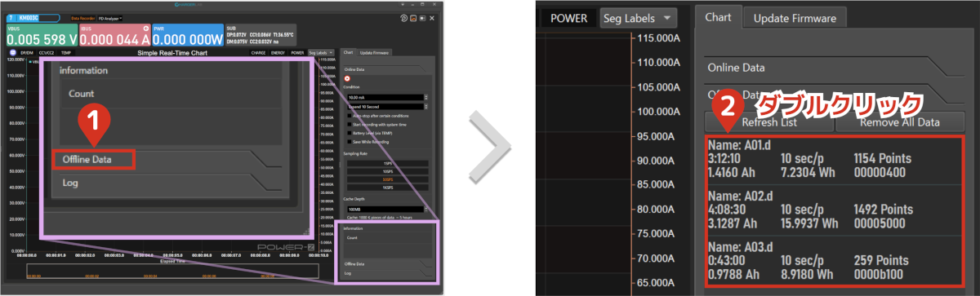Click the panel layout icon near top right
980x296 pixels.
pos(422,18)
